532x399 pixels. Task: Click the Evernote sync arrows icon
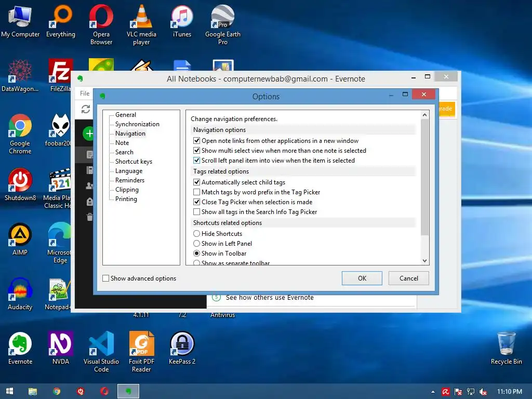[86, 109]
